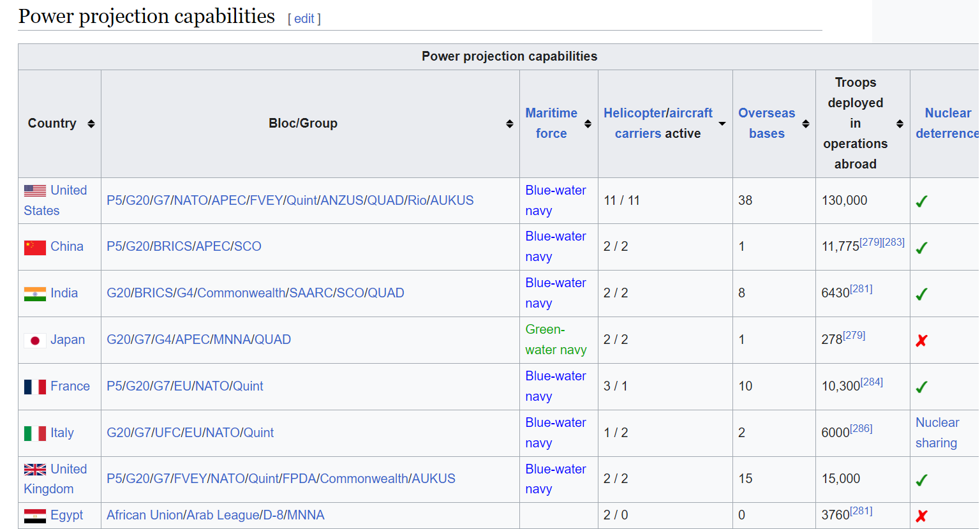Click the Japan flag icon
Screen dimensions: 980x529
click(x=35, y=340)
